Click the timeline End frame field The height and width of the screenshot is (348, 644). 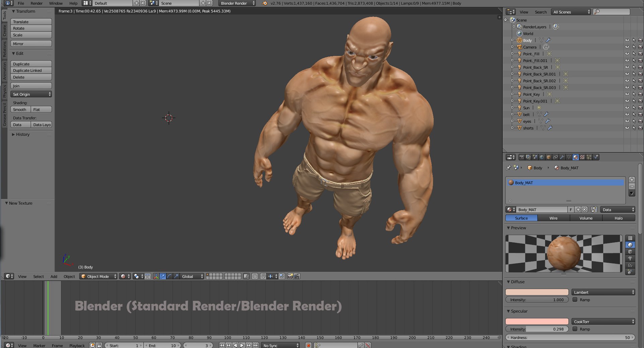click(x=162, y=345)
